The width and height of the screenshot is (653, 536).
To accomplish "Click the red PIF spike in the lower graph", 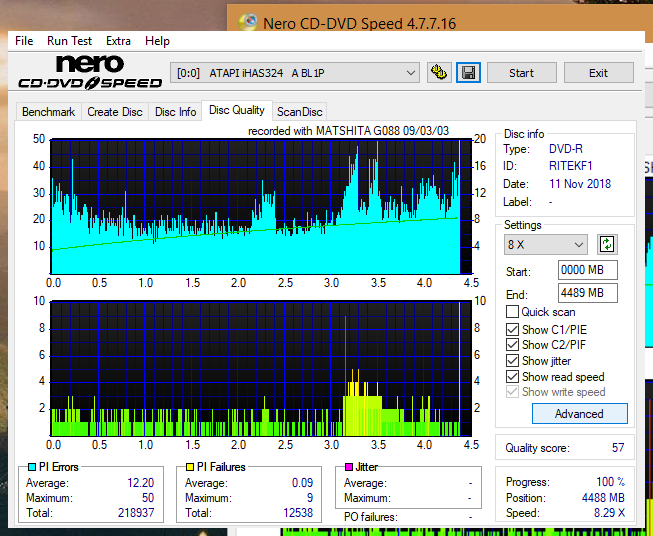I will tap(345, 375).
